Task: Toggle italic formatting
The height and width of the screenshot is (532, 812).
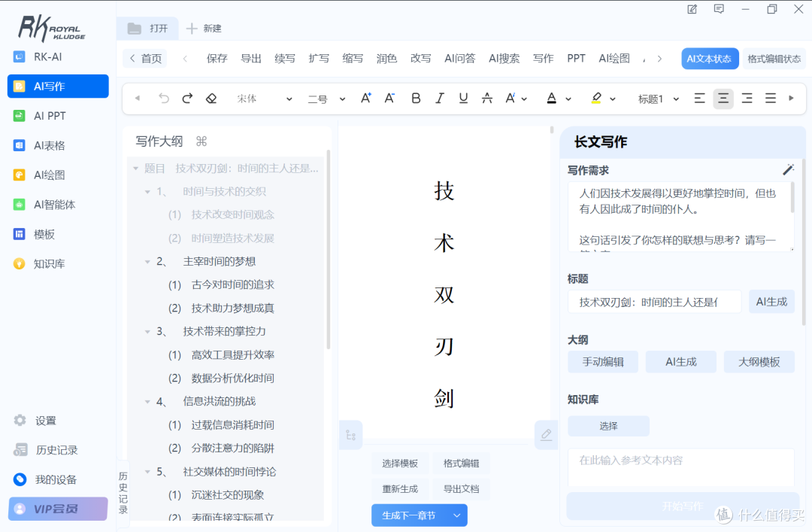Action: point(440,98)
